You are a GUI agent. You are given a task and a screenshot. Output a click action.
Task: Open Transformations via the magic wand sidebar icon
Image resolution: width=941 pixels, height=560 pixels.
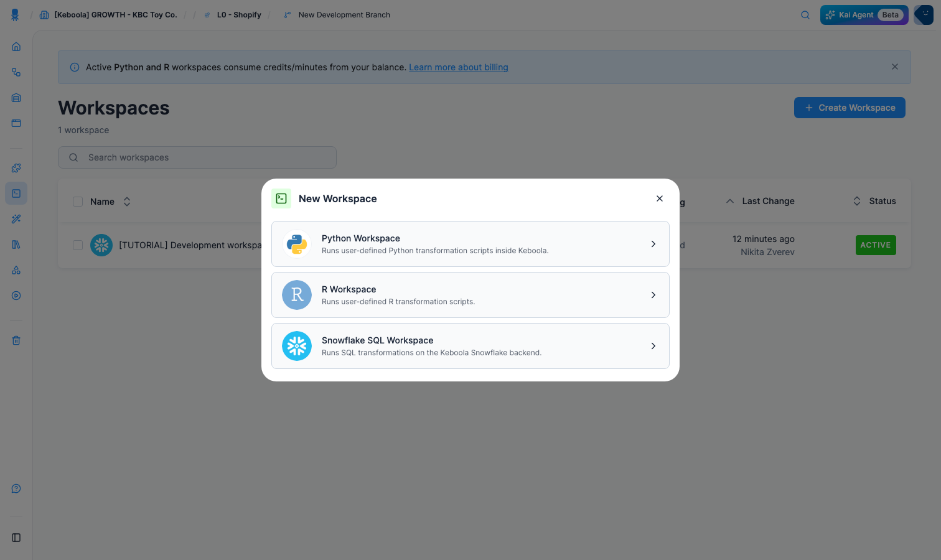(16, 219)
